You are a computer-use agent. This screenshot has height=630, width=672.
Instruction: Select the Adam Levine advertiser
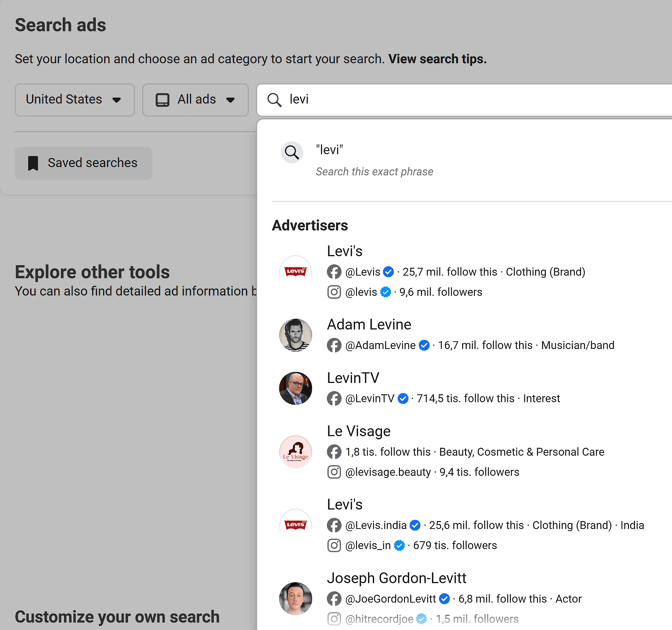(x=471, y=335)
